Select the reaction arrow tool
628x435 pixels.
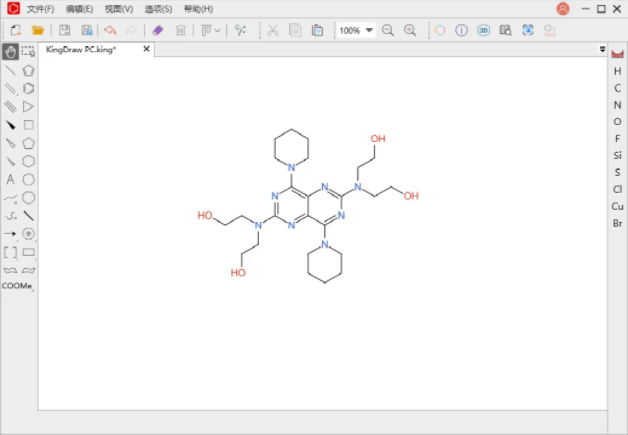[10, 233]
